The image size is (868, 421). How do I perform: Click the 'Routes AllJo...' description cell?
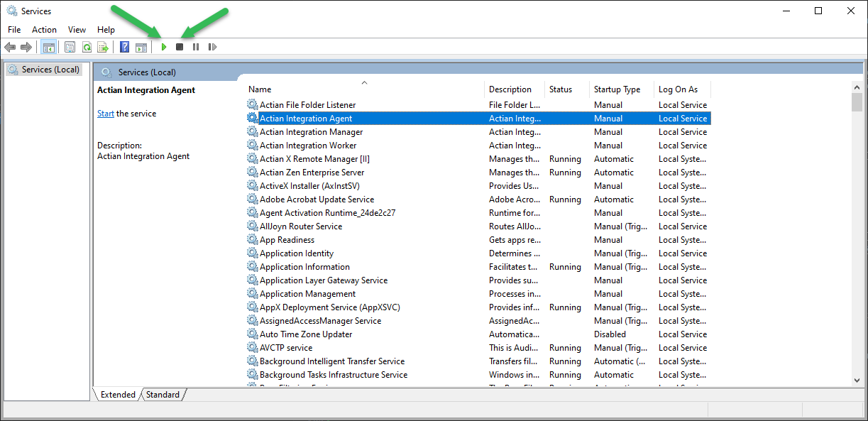pos(515,226)
